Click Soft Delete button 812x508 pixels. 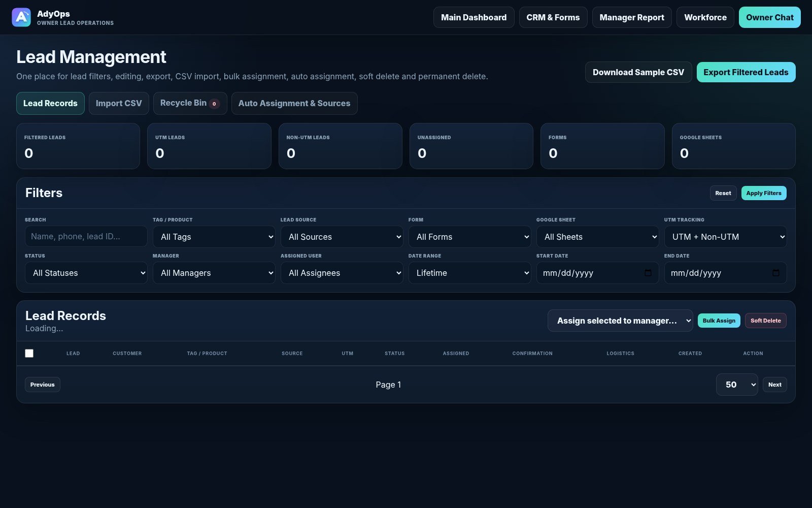click(766, 321)
